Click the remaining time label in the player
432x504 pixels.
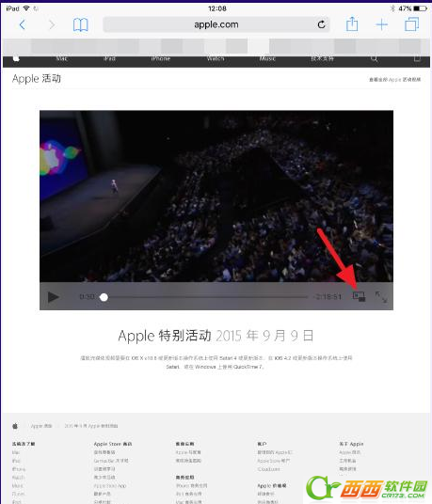tap(328, 296)
